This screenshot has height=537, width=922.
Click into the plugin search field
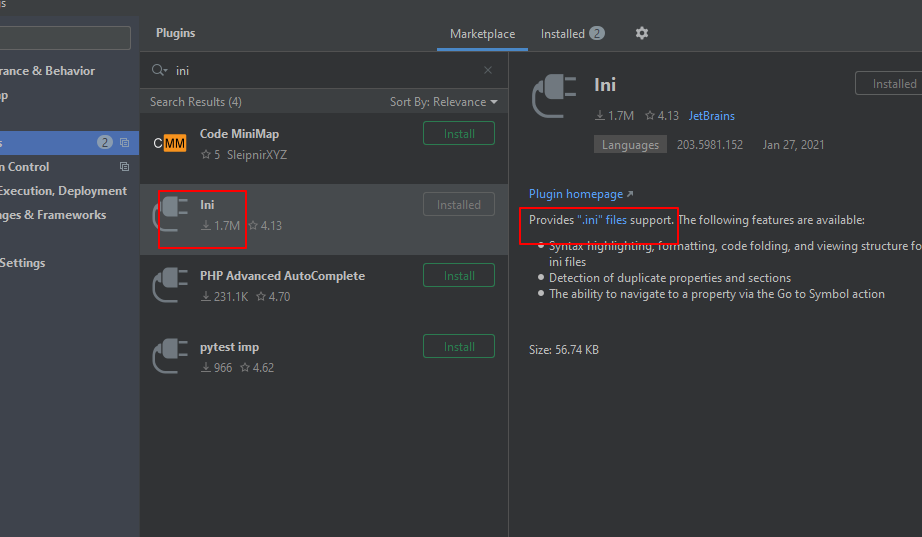pyautogui.click(x=323, y=71)
